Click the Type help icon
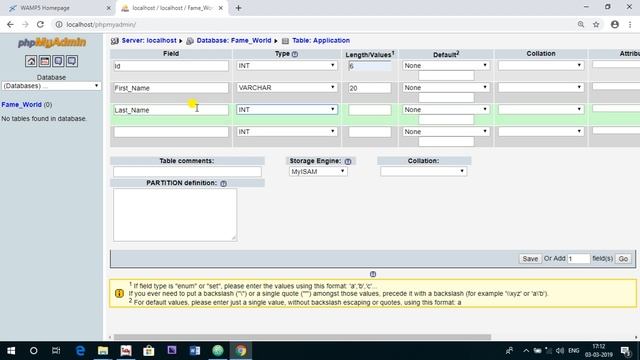 295,54
